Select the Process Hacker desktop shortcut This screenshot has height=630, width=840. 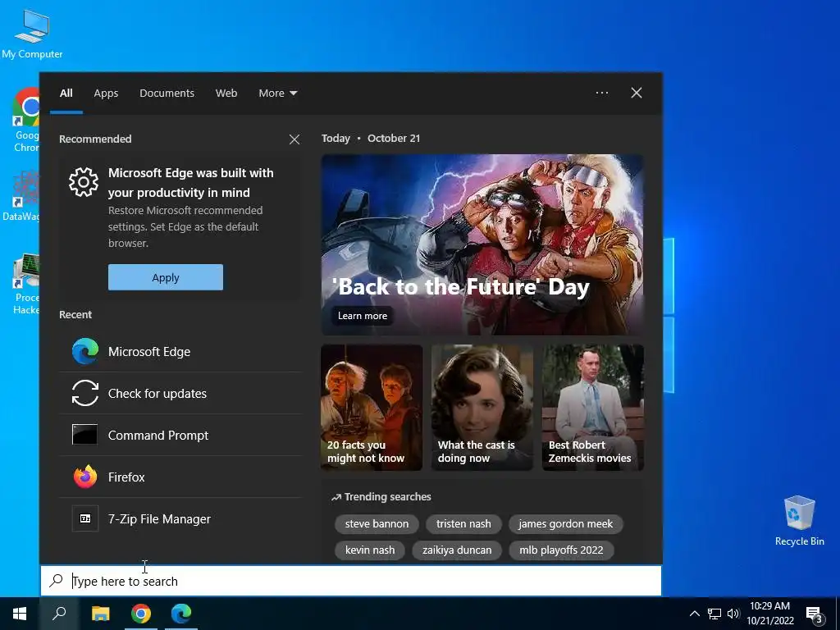[26, 284]
